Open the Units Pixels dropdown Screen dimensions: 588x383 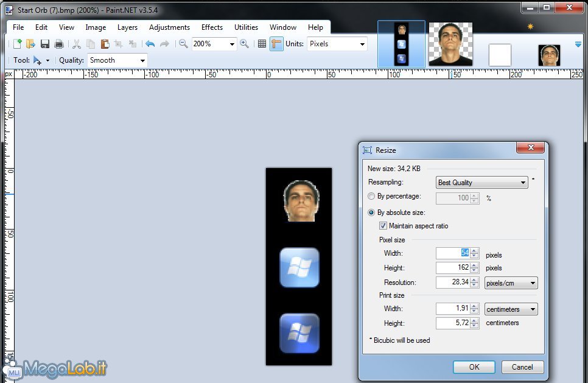point(337,44)
